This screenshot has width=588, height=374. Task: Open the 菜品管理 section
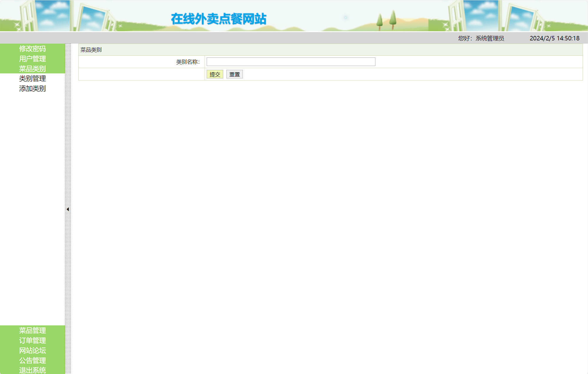pos(32,331)
